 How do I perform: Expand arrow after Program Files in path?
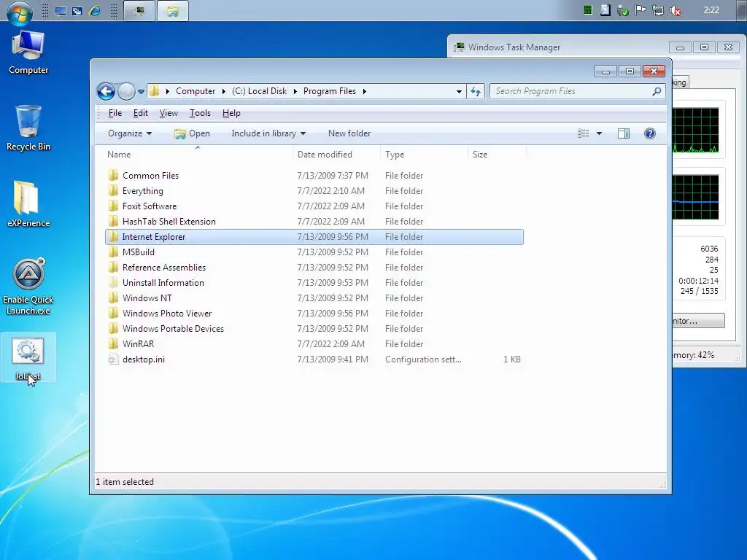(365, 91)
